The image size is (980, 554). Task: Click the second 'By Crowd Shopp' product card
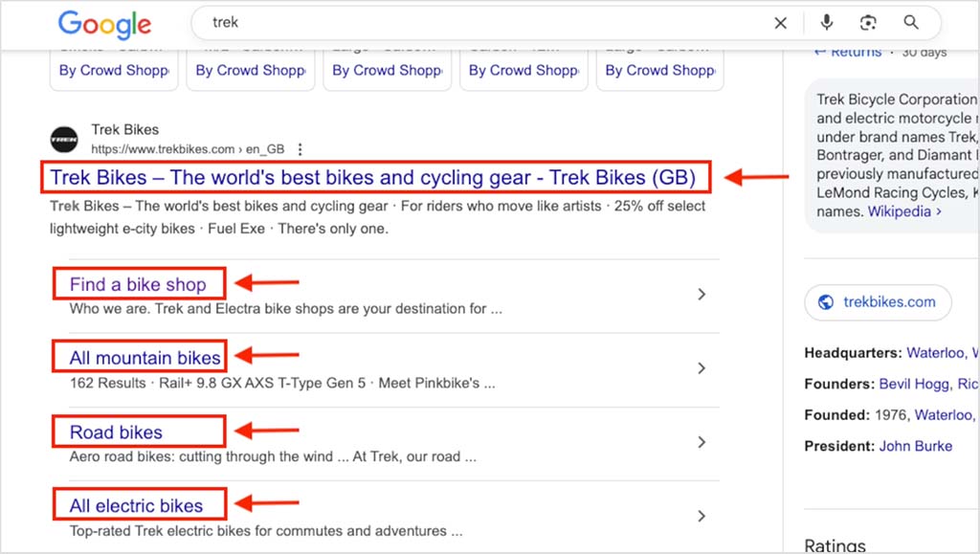point(251,71)
